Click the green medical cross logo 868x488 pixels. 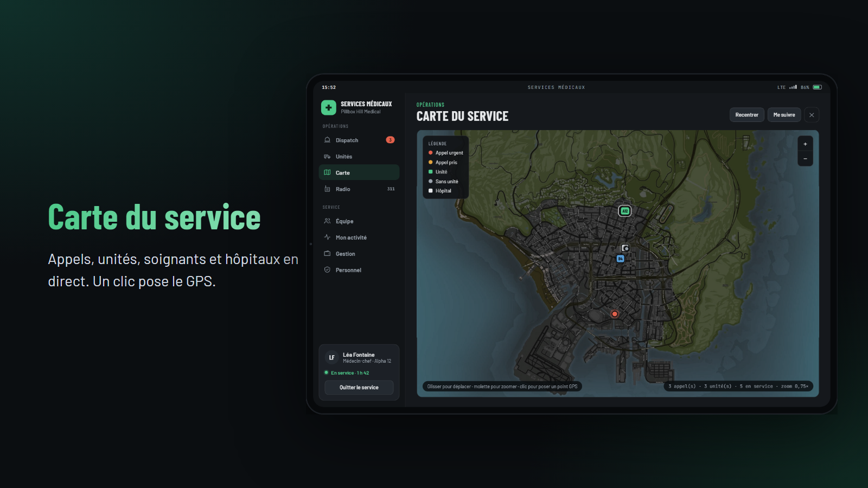(328, 107)
